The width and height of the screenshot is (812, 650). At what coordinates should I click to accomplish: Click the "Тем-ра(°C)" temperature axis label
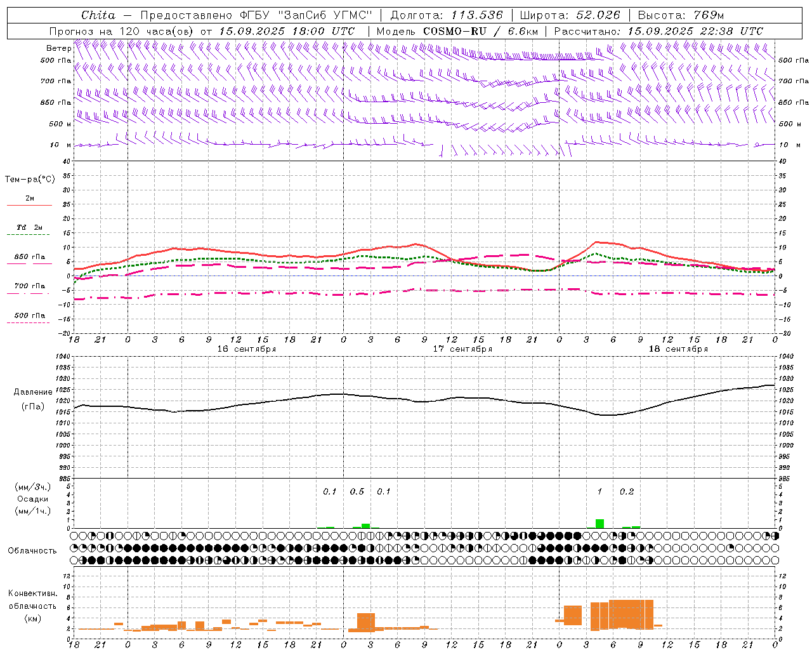[x=30, y=180]
